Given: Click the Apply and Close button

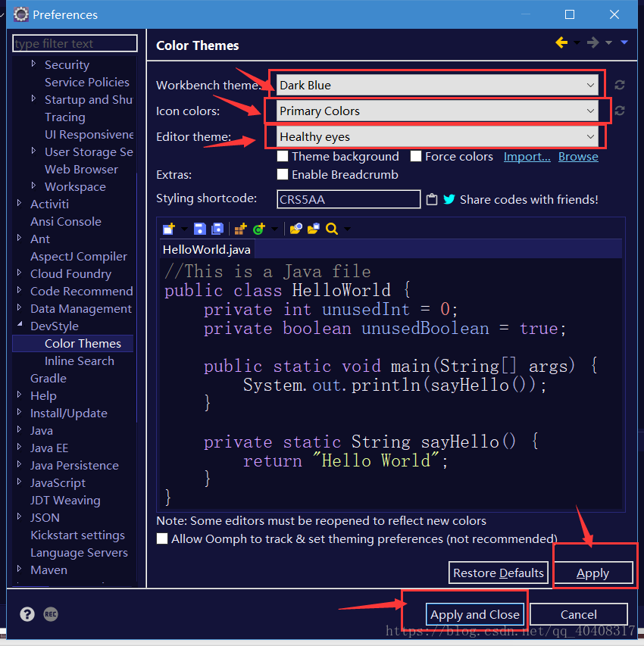Looking at the screenshot, I should click(475, 614).
